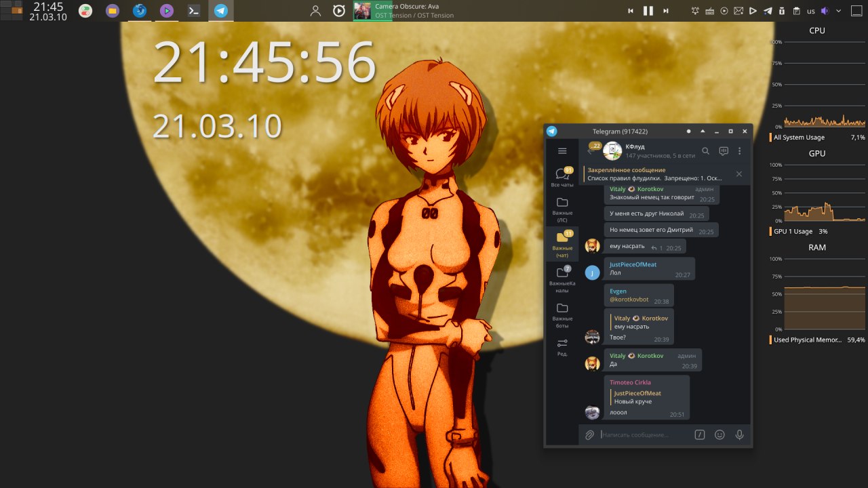
Task: Go back using the arrow with unread badge
Action: coord(593,150)
